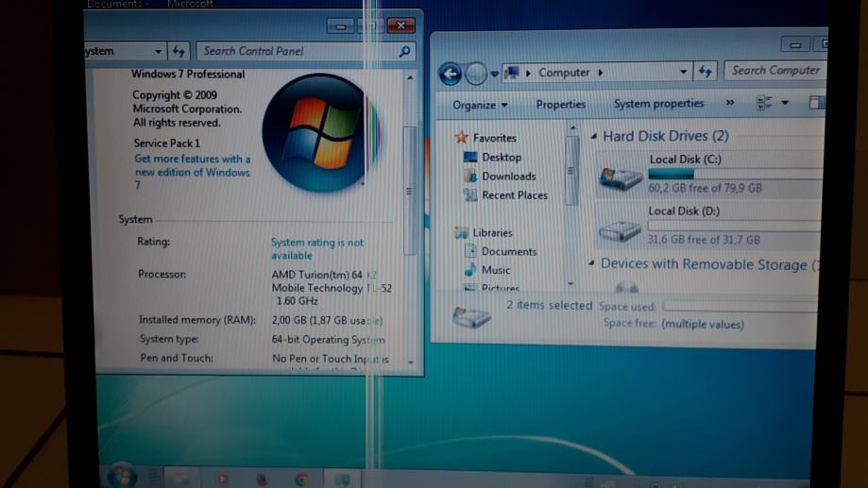Click 31,6 GB free of 31,7 GB text
This screenshot has width=868, height=488.
[704, 240]
